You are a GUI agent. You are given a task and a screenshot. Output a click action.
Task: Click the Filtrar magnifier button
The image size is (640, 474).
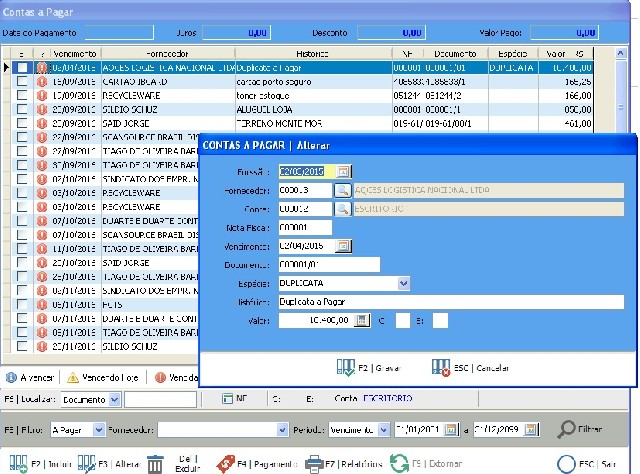[568, 429]
